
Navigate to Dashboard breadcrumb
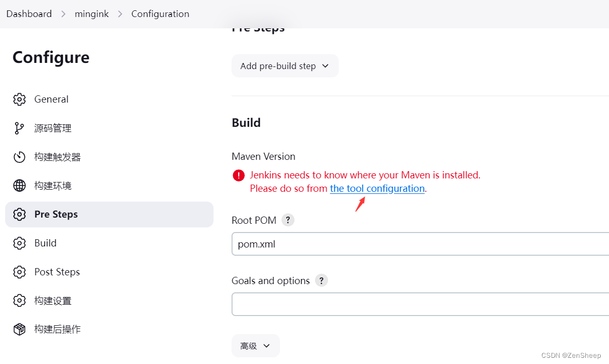tap(29, 14)
